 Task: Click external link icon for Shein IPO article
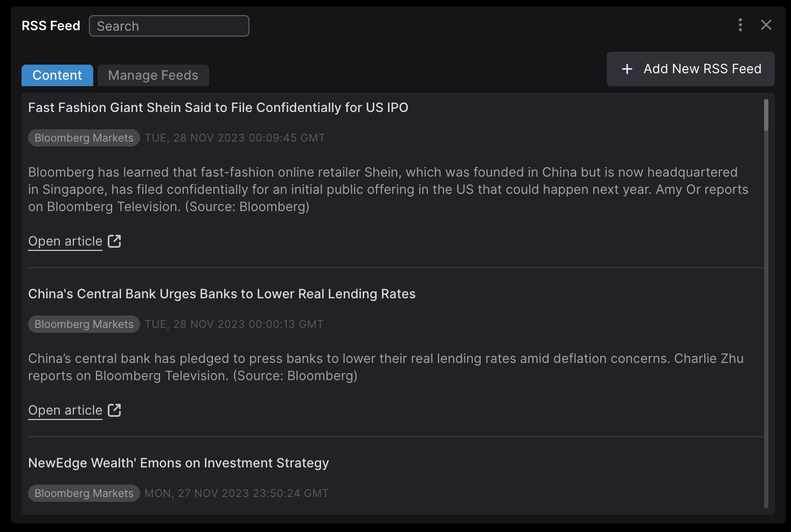coord(114,241)
